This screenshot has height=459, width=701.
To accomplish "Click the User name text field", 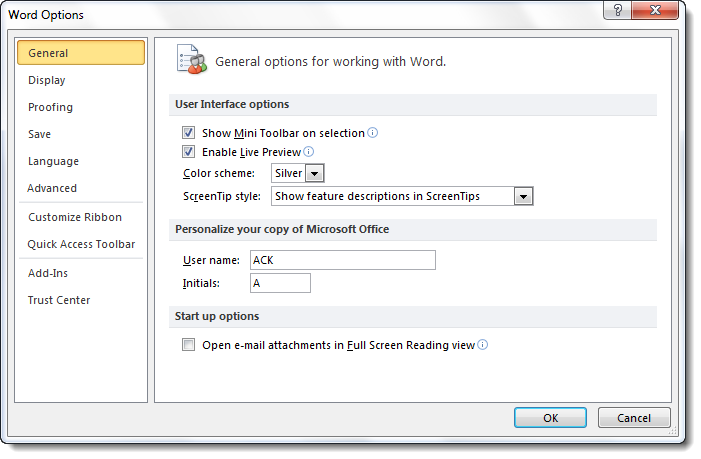I will point(342,260).
